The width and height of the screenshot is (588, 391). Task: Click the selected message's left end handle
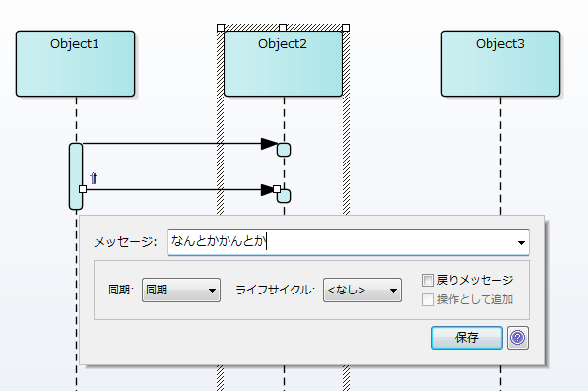(x=83, y=189)
